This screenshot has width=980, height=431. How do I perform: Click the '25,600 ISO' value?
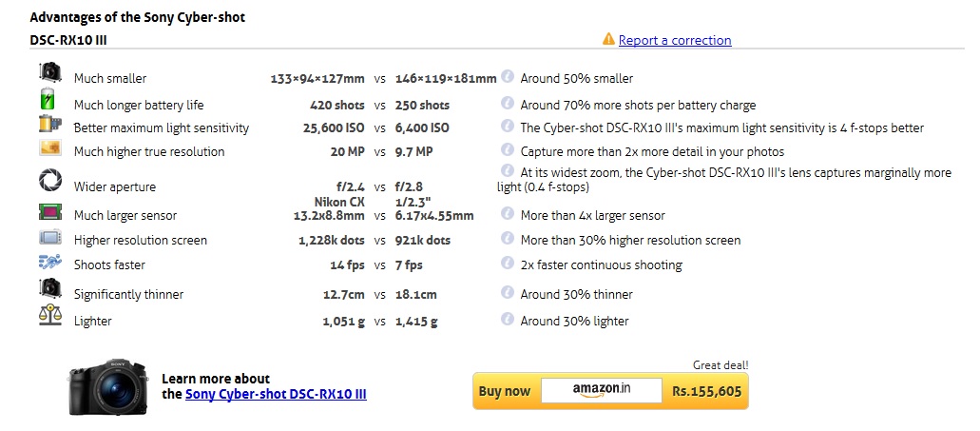tap(334, 128)
